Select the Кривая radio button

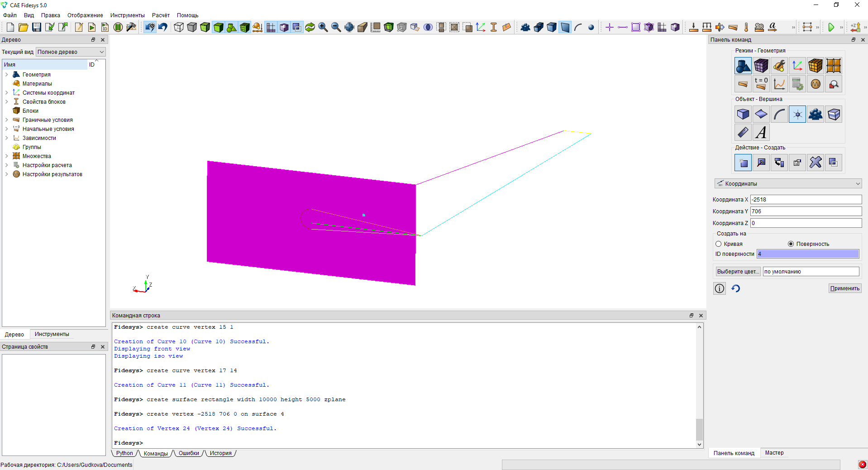click(x=718, y=244)
